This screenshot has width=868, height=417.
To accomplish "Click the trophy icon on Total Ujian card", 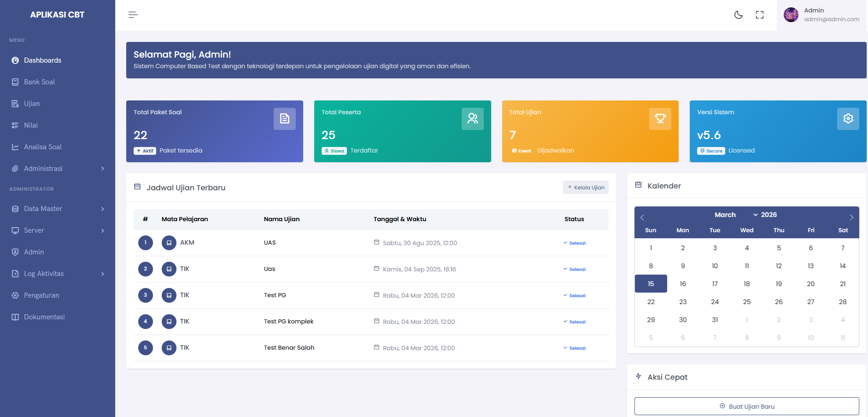I will coord(660,118).
